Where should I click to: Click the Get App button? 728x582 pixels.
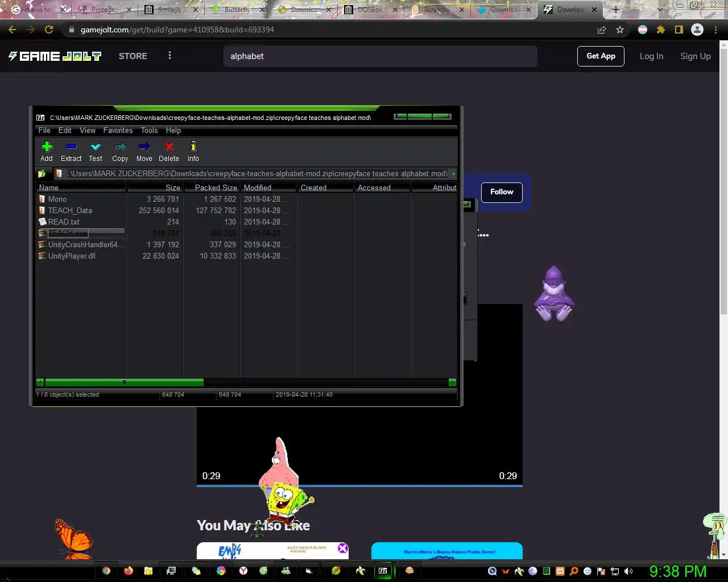coord(601,56)
